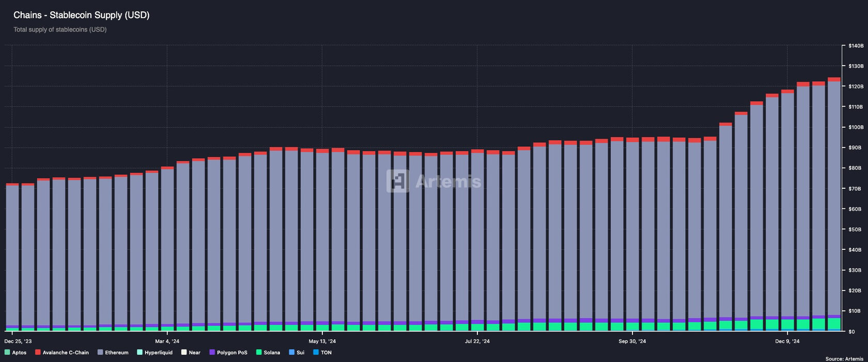Click the $30B y-axis label
868x362 pixels.
point(855,270)
